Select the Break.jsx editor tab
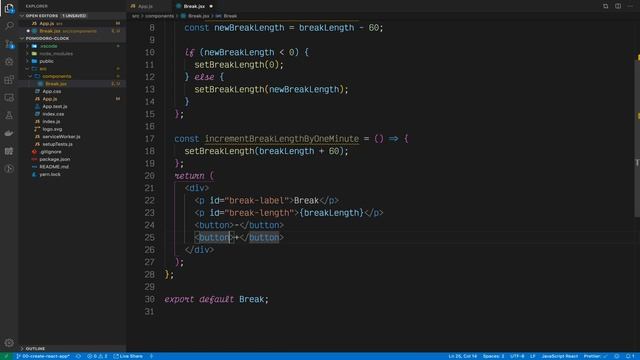The height and width of the screenshot is (360, 640). pos(194,6)
